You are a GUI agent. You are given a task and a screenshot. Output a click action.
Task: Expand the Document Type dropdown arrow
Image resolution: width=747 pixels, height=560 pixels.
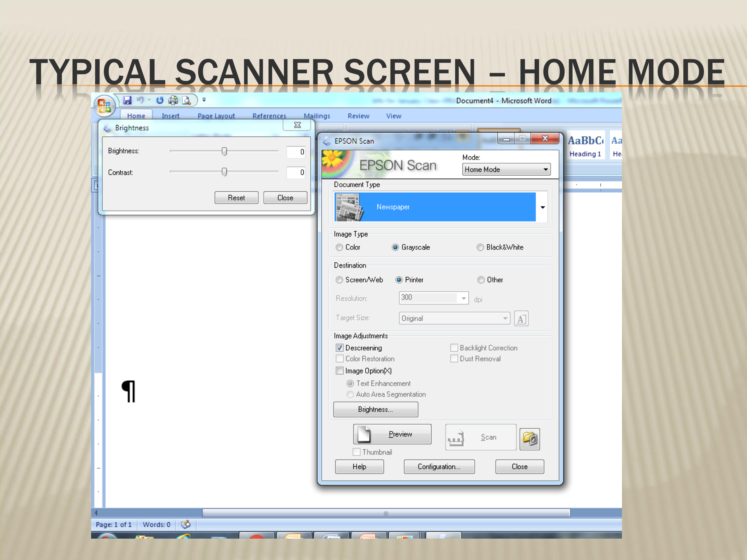(543, 207)
